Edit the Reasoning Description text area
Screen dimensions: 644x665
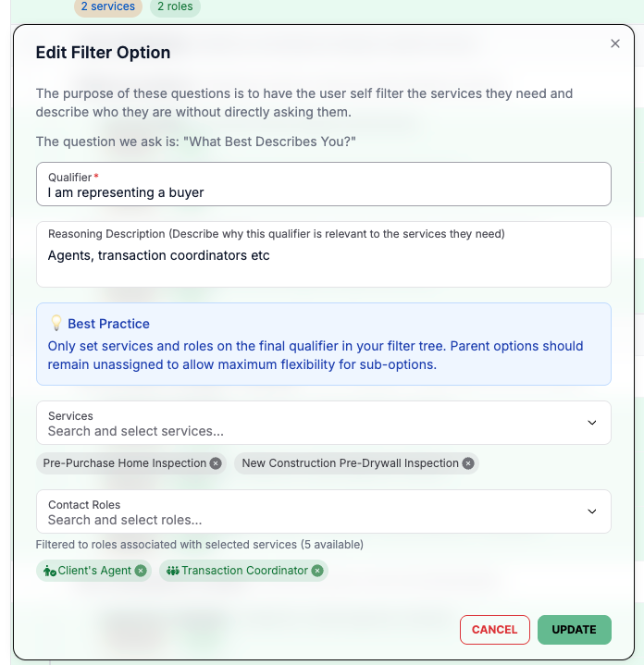(323, 254)
